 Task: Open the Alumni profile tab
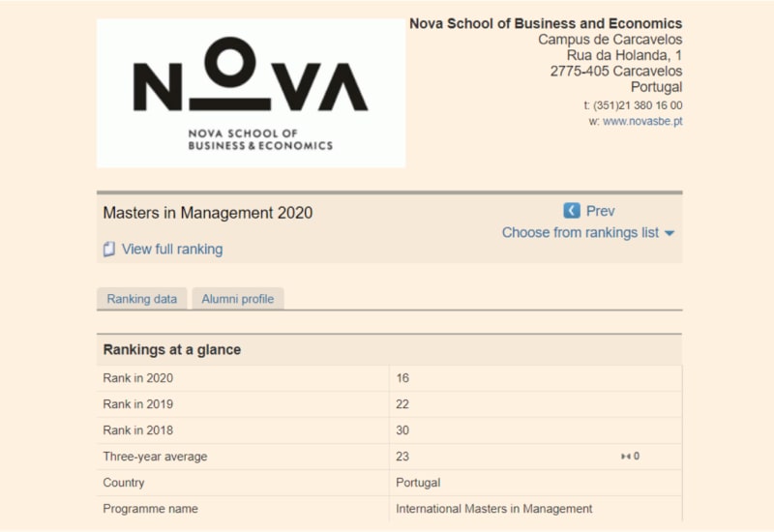pos(237,299)
